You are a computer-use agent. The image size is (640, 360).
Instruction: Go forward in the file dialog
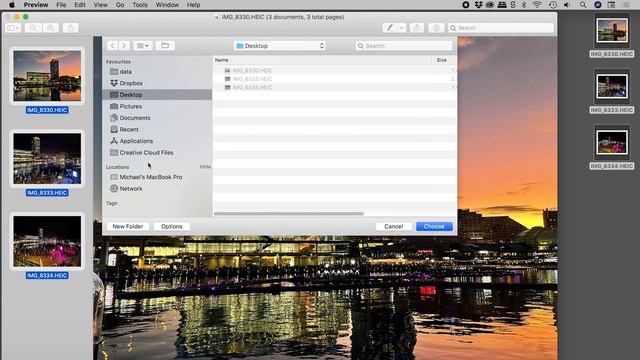pyautogui.click(x=124, y=46)
